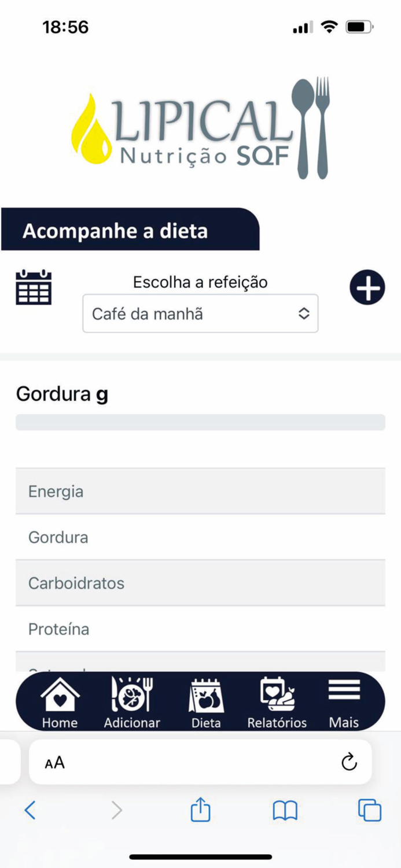Screen dimensions: 401x868
Task: Select the Gordura nutrient row
Action: [200, 537]
